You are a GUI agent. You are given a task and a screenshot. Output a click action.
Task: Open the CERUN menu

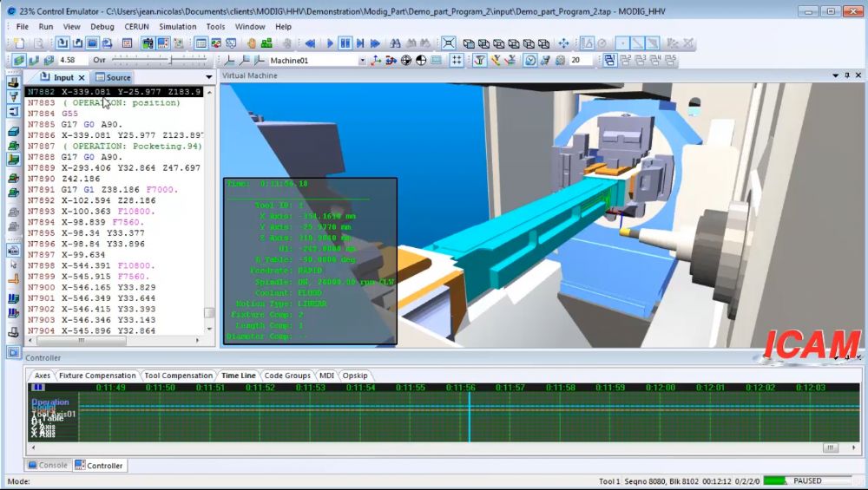(136, 27)
